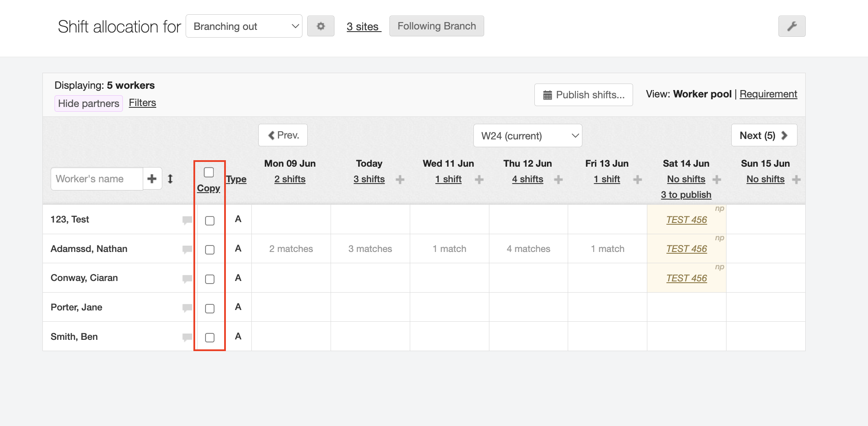The height and width of the screenshot is (426, 868).
Task: Click the sort arrows icon beside worker search
Action: pos(170,179)
